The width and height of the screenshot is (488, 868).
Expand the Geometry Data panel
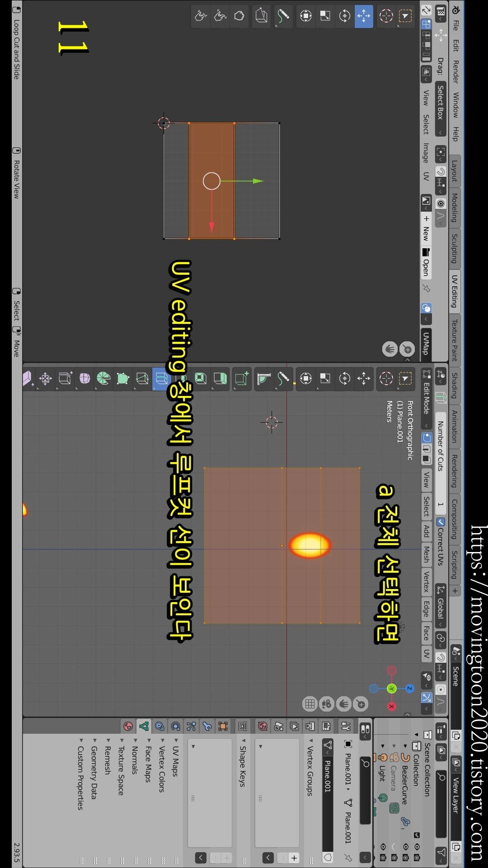pyautogui.click(x=94, y=769)
